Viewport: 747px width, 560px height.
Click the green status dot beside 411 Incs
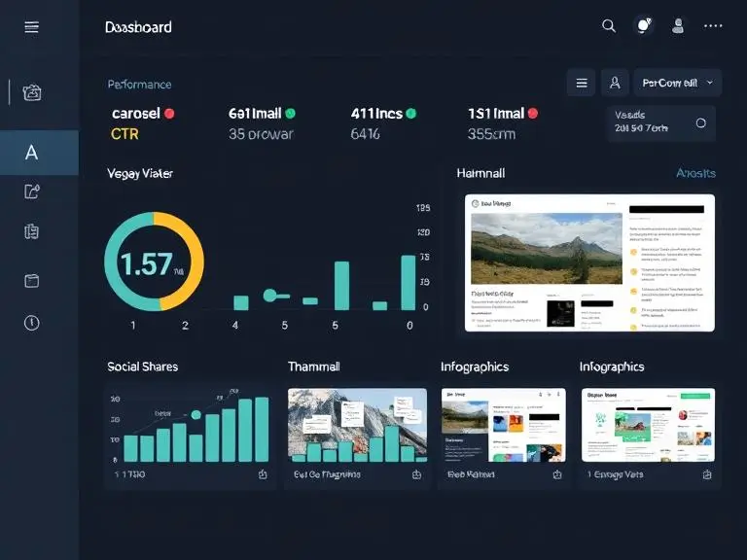411,114
